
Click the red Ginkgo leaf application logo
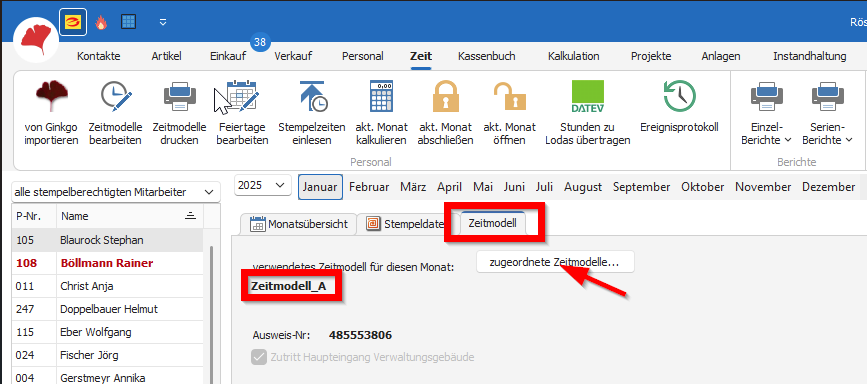pos(36,40)
